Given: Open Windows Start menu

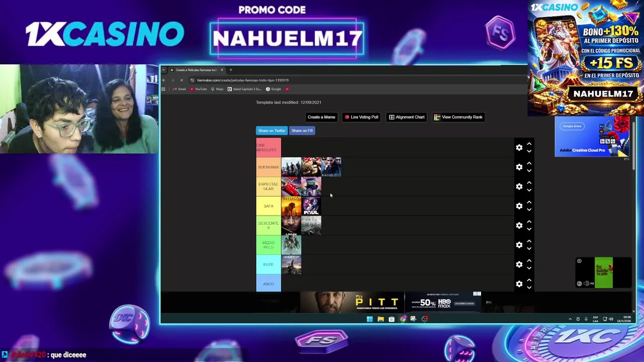Looking at the screenshot, I should tap(370, 319).
